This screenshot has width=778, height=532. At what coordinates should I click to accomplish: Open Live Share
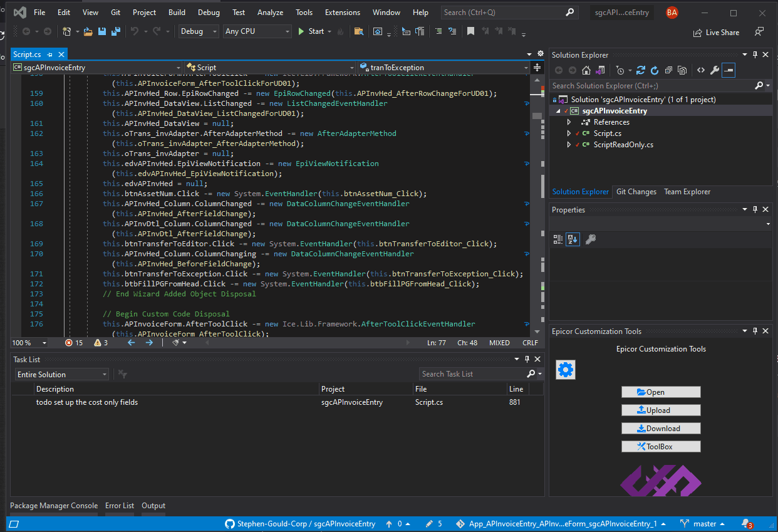pyautogui.click(x=716, y=33)
